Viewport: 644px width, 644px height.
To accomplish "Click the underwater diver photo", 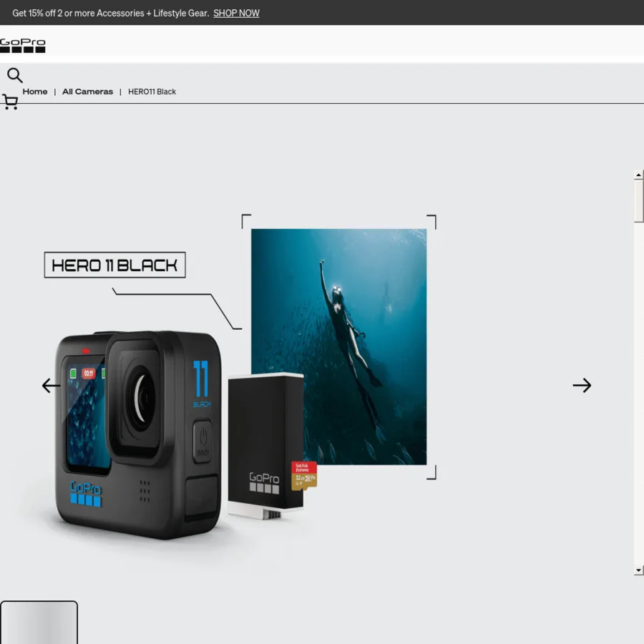I will (339, 346).
